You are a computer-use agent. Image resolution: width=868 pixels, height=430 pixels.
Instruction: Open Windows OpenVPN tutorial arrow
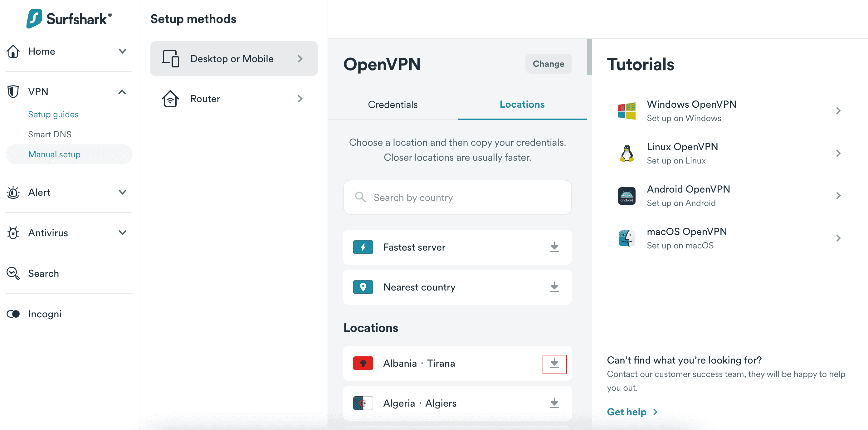838,111
